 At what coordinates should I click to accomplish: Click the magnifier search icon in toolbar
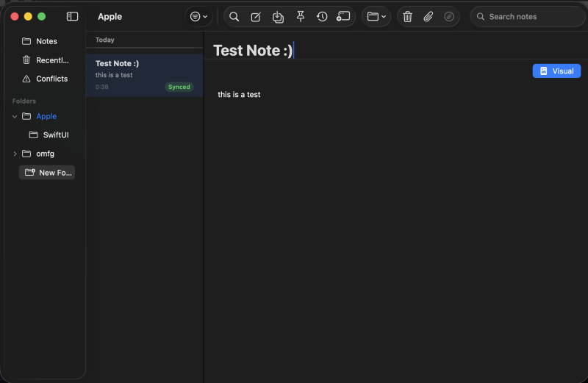coord(234,16)
